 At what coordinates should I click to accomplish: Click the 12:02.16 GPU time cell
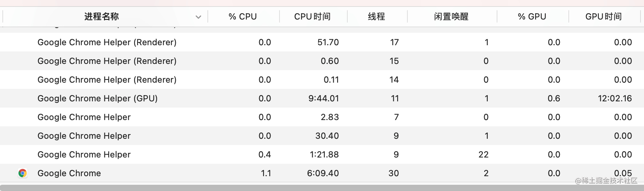(x=615, y=98)
